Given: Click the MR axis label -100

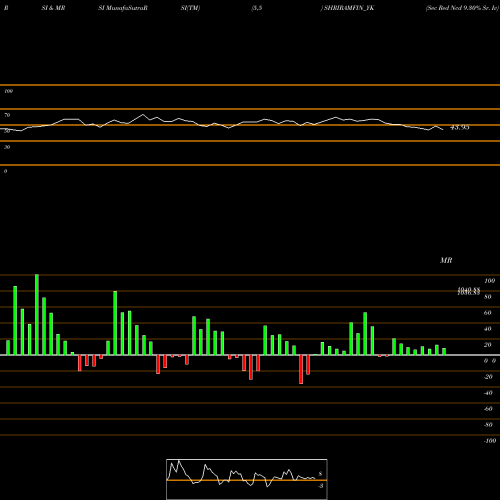Looking at the screenshot, I should (x=490, y=441).
